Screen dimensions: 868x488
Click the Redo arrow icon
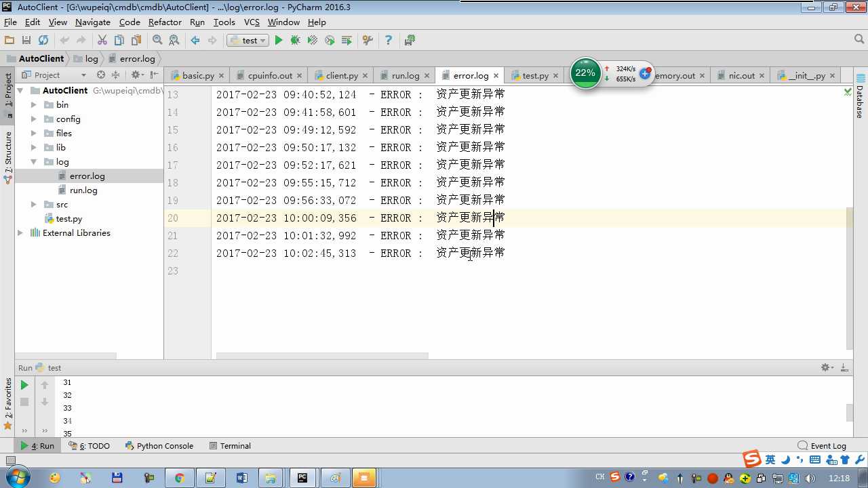pos(81,41)
